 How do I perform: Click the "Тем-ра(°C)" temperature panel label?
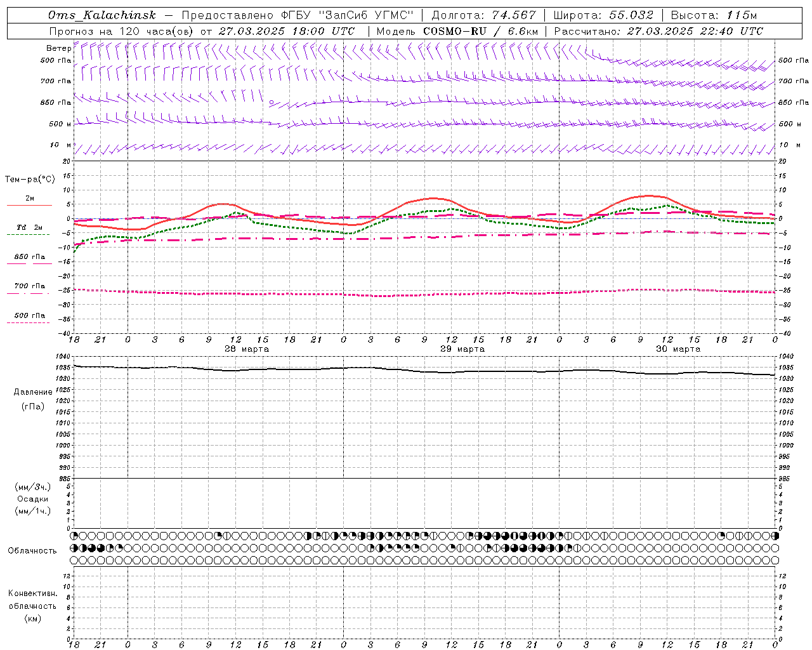[30, 180]
